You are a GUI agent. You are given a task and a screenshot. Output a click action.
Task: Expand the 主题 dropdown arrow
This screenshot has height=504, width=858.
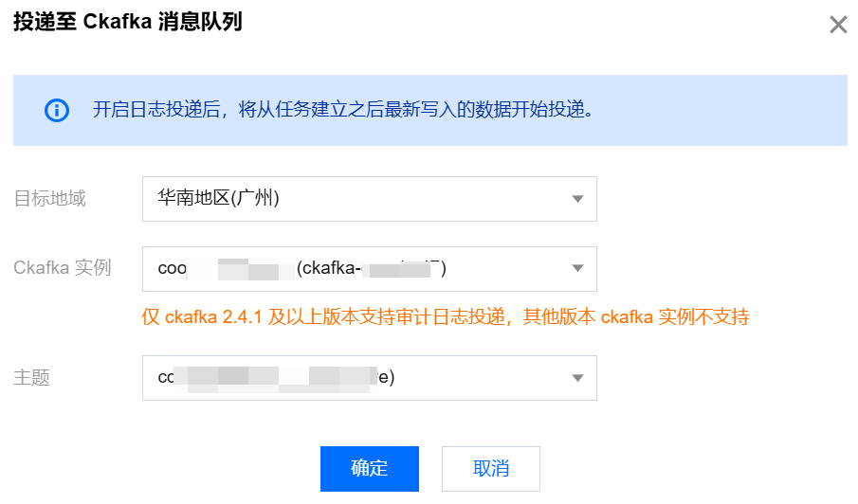(x=577, y=378)
